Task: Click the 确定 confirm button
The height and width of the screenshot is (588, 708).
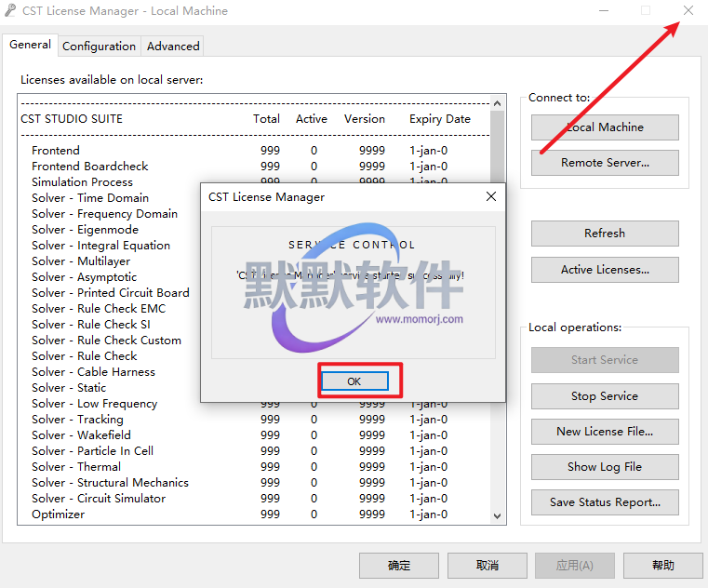Action: tap(399, 566)
